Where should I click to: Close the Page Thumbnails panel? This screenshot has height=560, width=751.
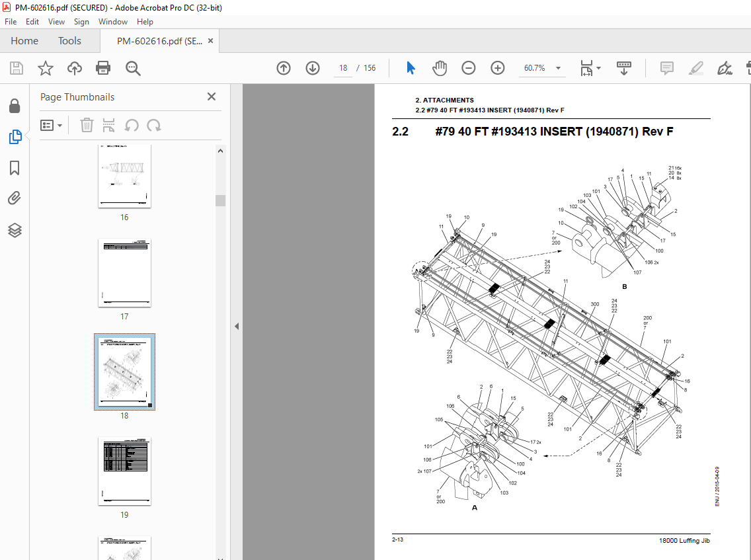coord(212,97)
